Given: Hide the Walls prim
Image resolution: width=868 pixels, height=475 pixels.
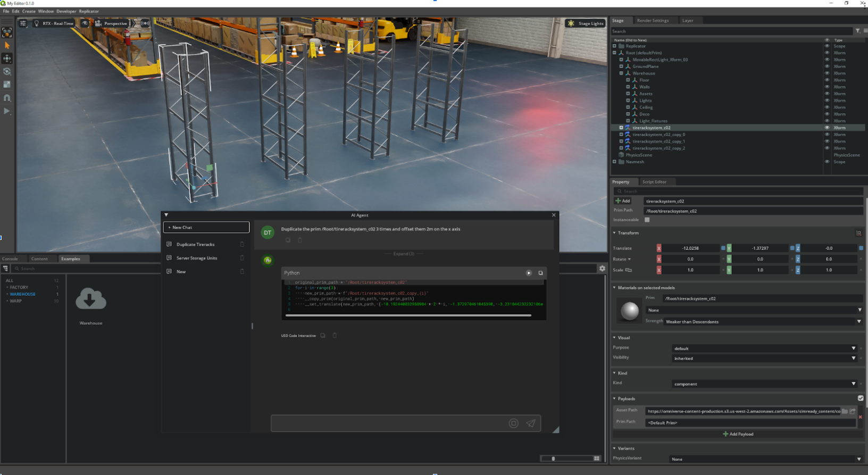Looking at the screenshot, I should point(827,87).
